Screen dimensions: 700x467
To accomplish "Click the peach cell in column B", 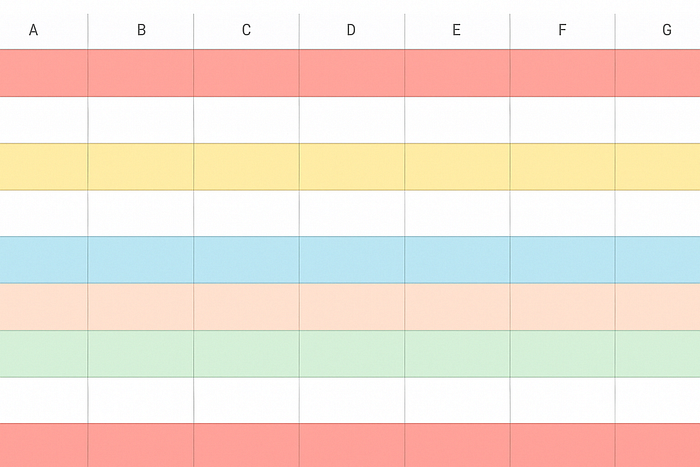I will [x=141, y=307].
